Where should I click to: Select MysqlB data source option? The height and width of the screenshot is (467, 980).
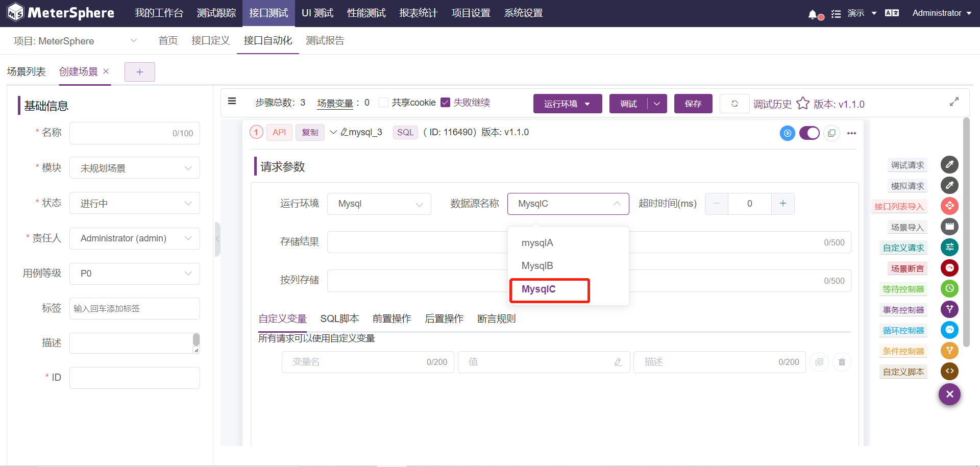[568, 265]
